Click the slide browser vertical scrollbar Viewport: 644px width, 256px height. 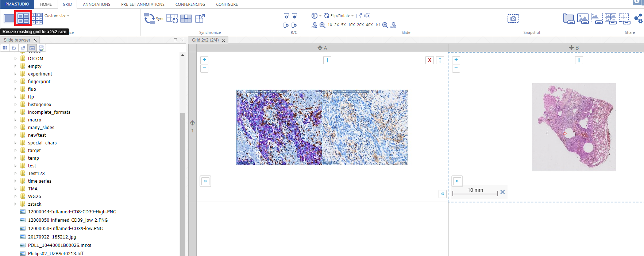(182, 182)
